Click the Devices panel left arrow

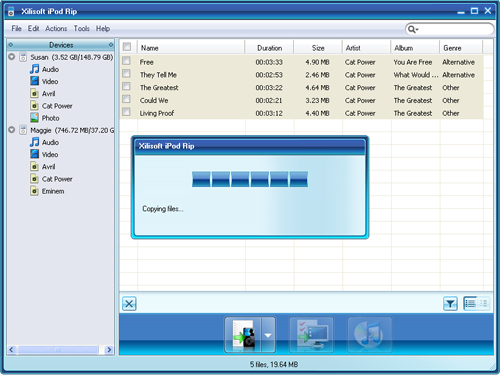(11, 45)
